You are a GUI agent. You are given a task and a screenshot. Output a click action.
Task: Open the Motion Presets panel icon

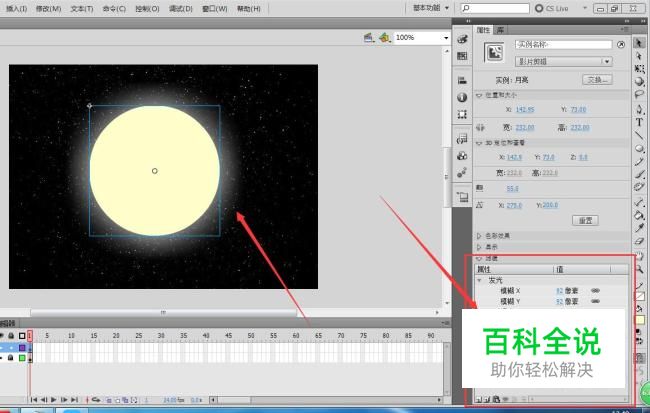(x=462, y=172)
